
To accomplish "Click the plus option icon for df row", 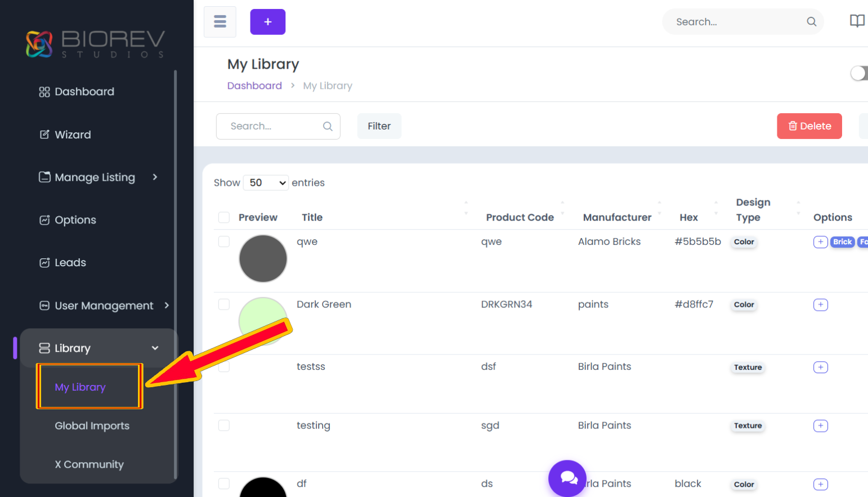I will (x=821, y=484).
